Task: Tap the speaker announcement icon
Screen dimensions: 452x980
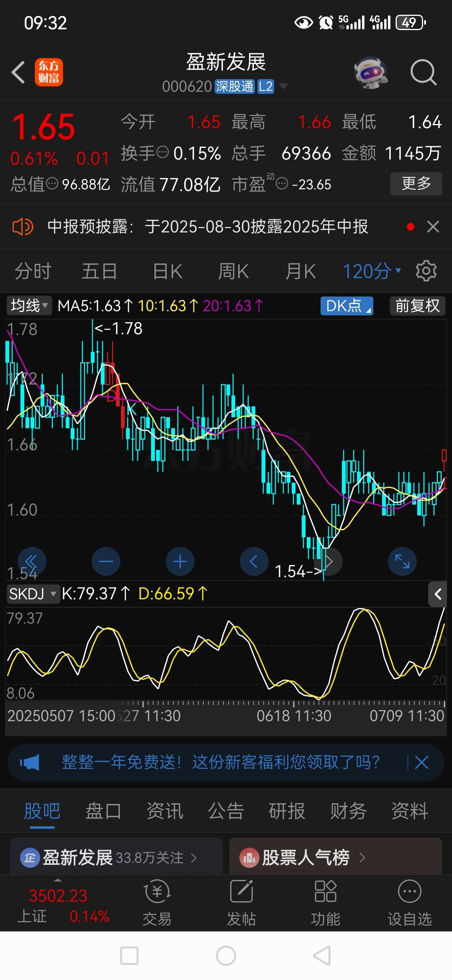Action: tap(23, 227)
